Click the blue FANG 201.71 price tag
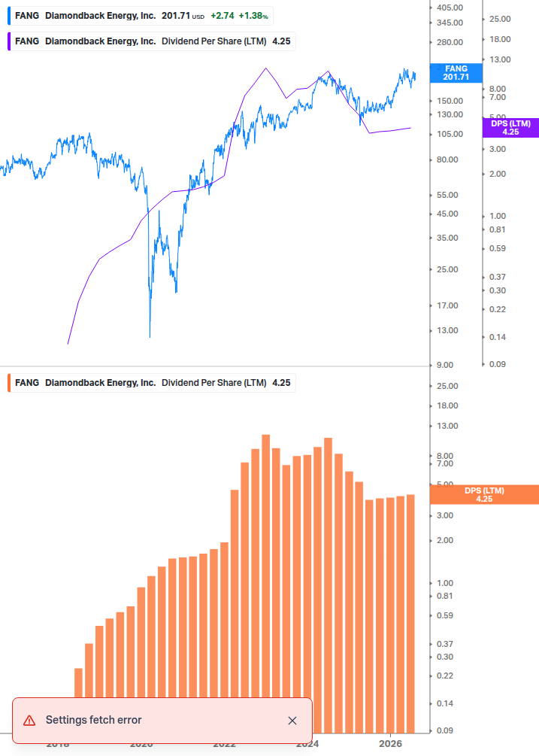This screenshot has width=539, height=756. click(x=456, y=73)
